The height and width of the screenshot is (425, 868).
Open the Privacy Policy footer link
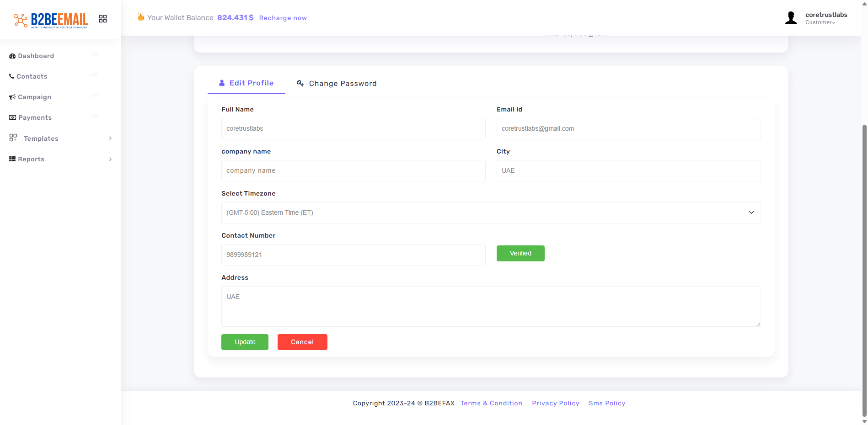coord(555,403)
